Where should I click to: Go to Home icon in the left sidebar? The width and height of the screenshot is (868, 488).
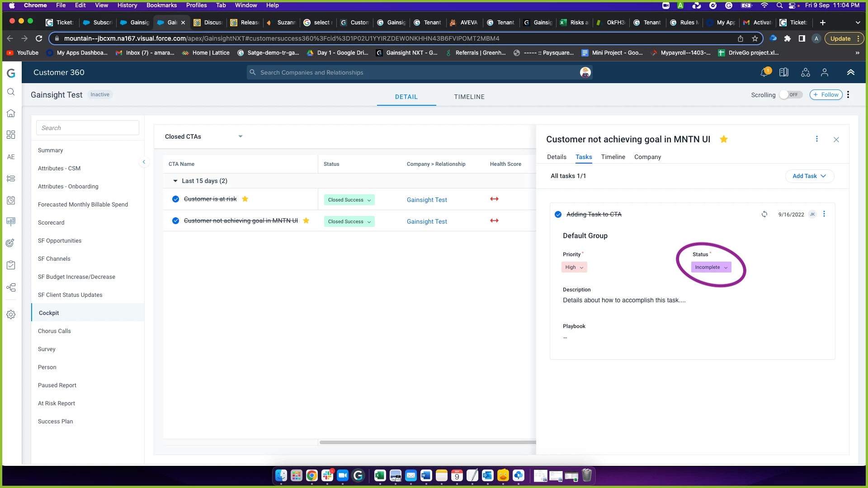pos(11,113)
